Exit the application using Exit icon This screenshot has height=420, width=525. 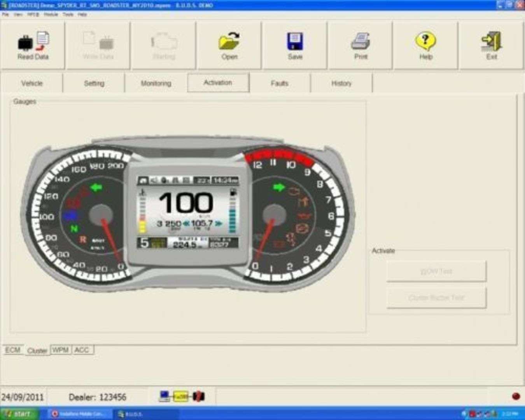tap(492, 45)
